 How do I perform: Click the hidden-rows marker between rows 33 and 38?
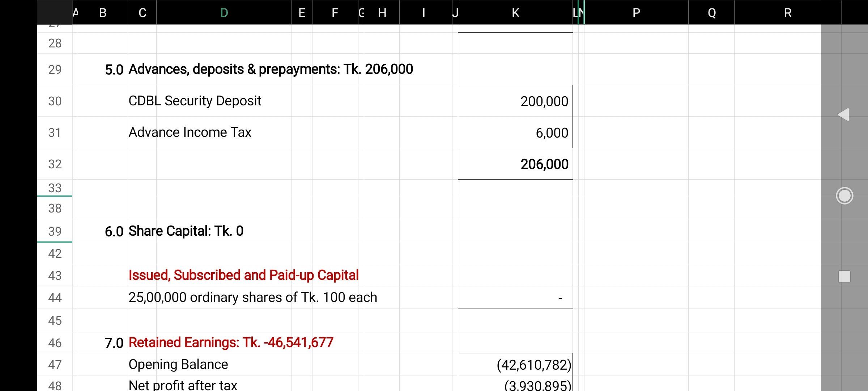[55, 198]
